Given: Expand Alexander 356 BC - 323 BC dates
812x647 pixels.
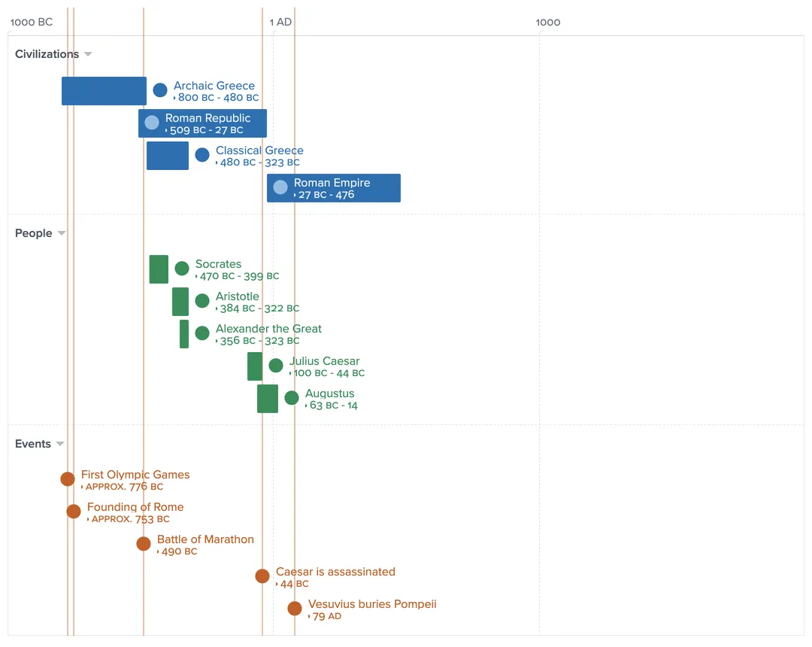Looking at the screenshot, I should (x=258, y=341).
